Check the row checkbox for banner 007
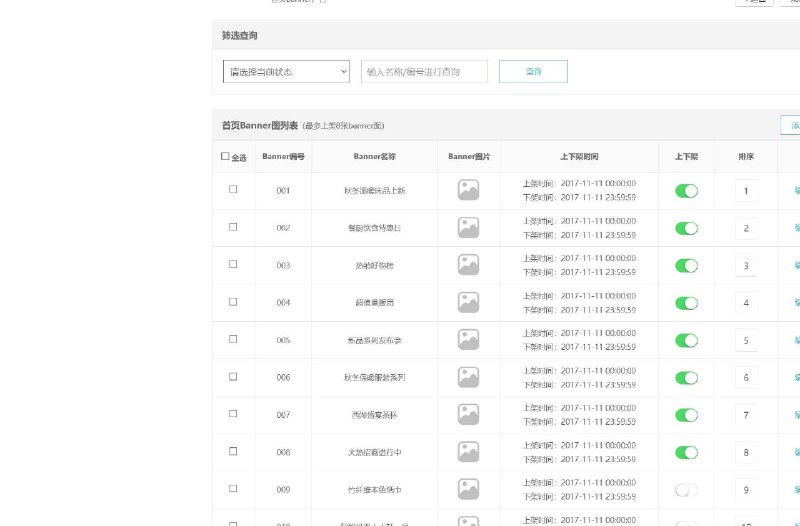 coord(233,414)
